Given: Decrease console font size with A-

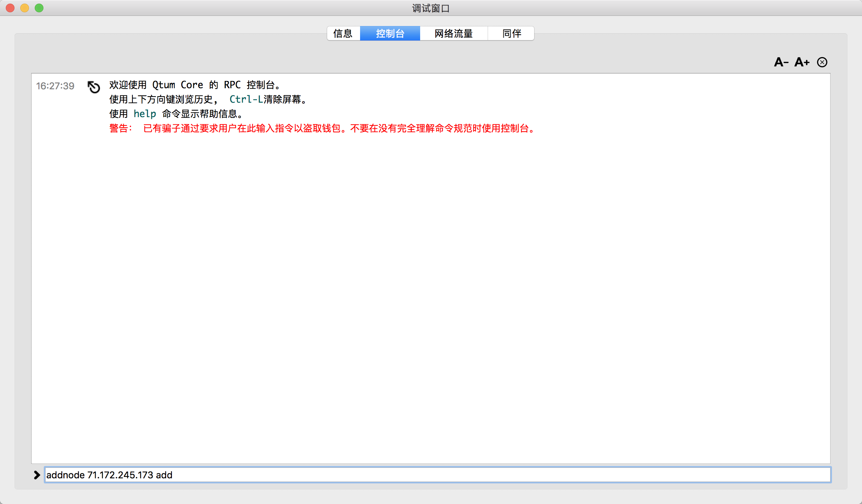Looking at the screenshot, I should point(781,62).
